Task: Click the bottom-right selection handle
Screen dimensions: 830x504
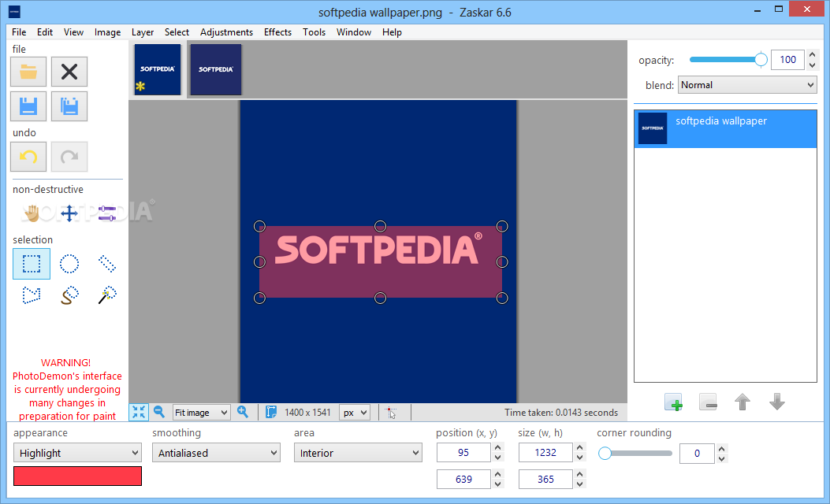Action: click(502, 298)
